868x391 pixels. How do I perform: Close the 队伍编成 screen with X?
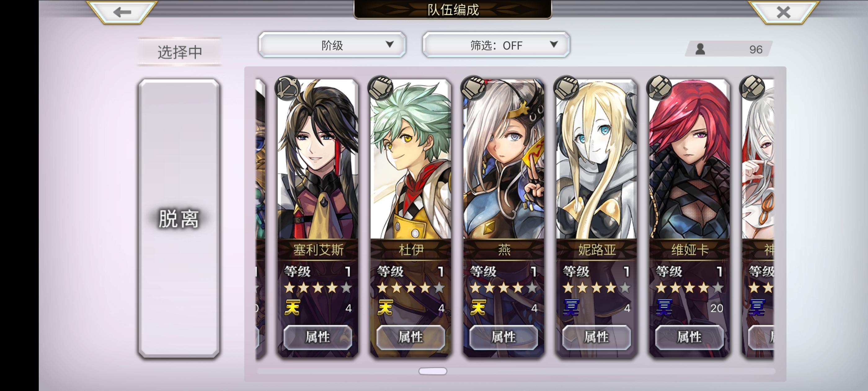783,12
